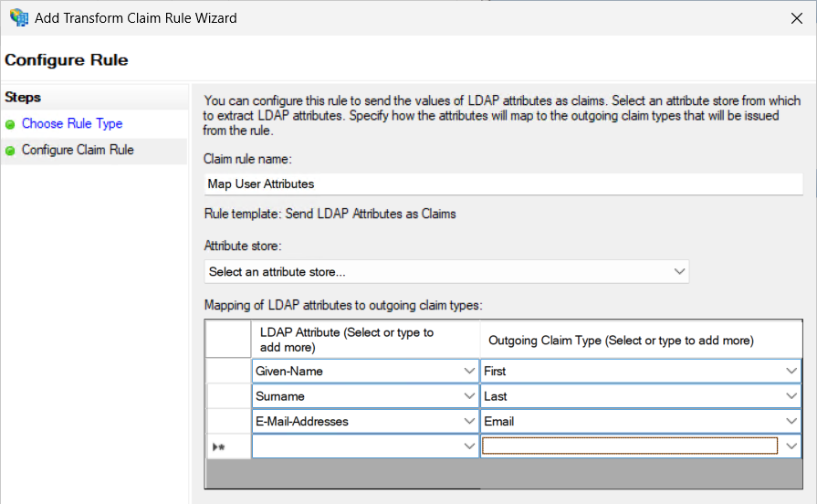Click the Email claim type cell text
817x504 pixels.
[x=498, y=421]
